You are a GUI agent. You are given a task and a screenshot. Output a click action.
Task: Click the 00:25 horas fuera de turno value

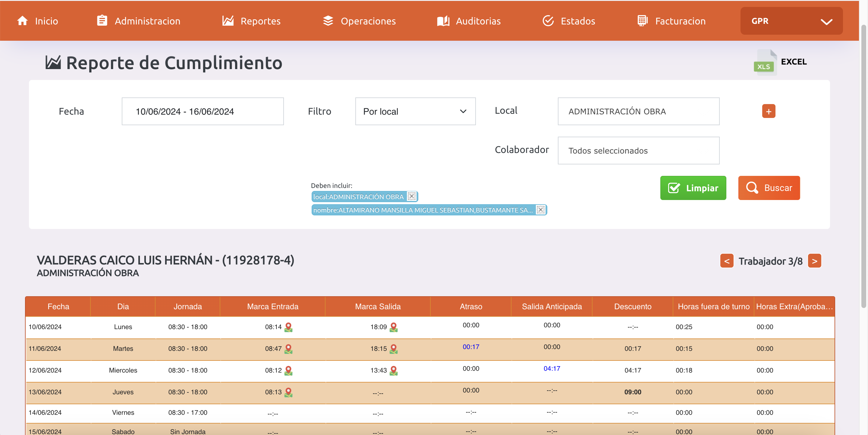click(x=684, y=327)
